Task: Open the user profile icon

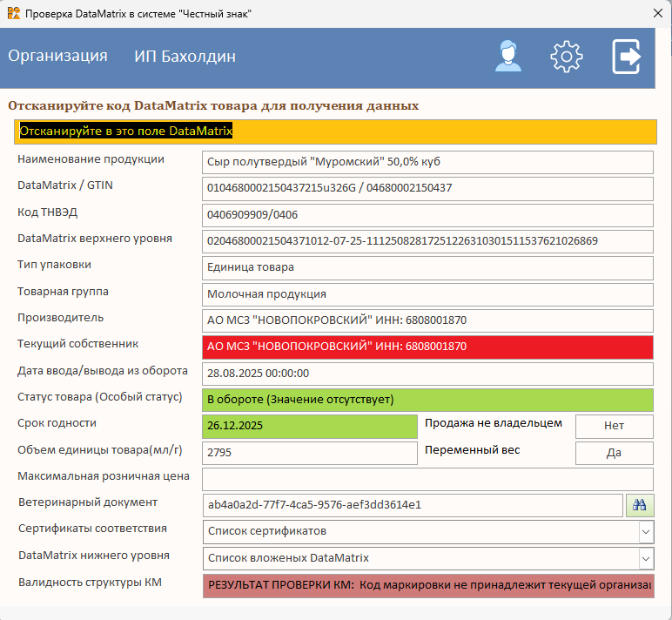Action: pyautogui.click(x=507, y=57)
